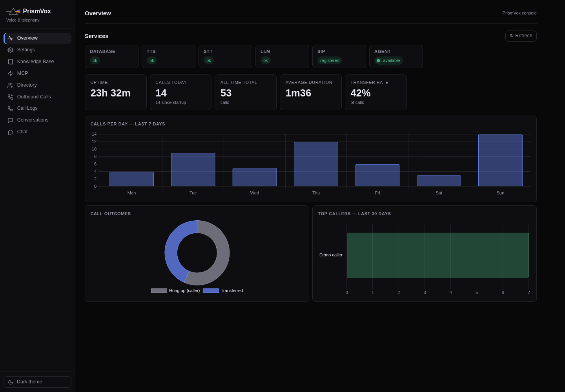565x392 pixels.
Task: Toggle the Dark theme button
Action: [x=37, y=382]
